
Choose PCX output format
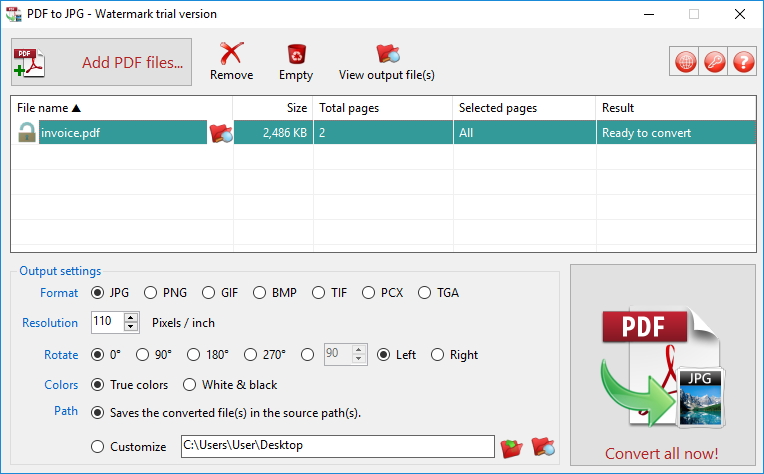coord(368,293)
